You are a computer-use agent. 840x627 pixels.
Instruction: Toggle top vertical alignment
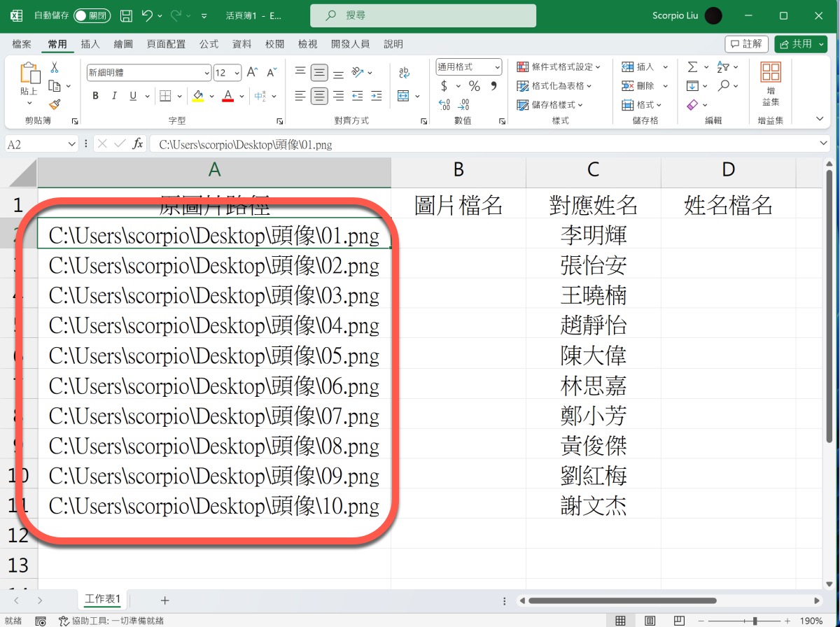tap(300, 72)
